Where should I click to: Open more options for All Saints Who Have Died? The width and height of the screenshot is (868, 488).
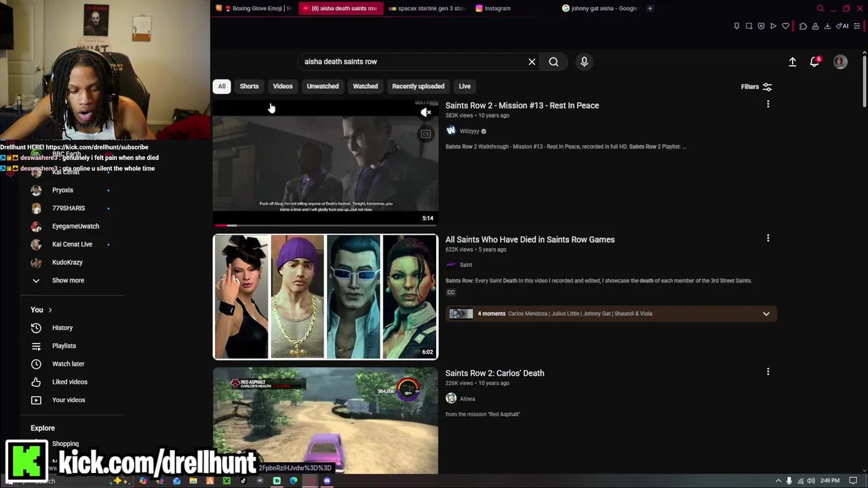point(768,238)
